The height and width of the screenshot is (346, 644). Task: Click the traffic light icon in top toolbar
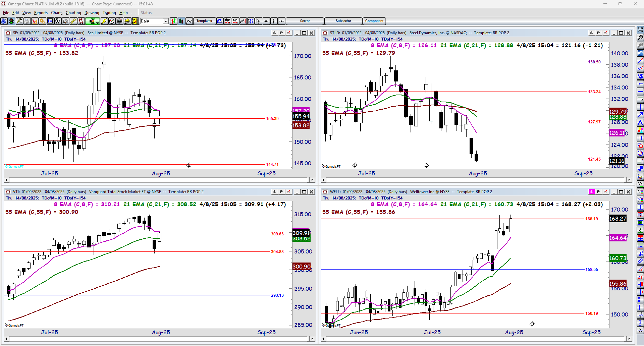pyautogui.click(x=11, y=21)
